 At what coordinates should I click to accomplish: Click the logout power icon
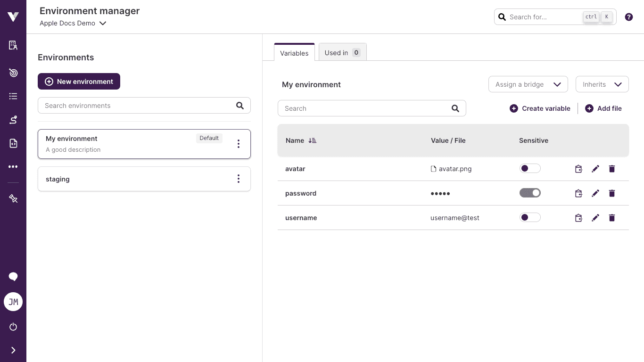[13, 327]
